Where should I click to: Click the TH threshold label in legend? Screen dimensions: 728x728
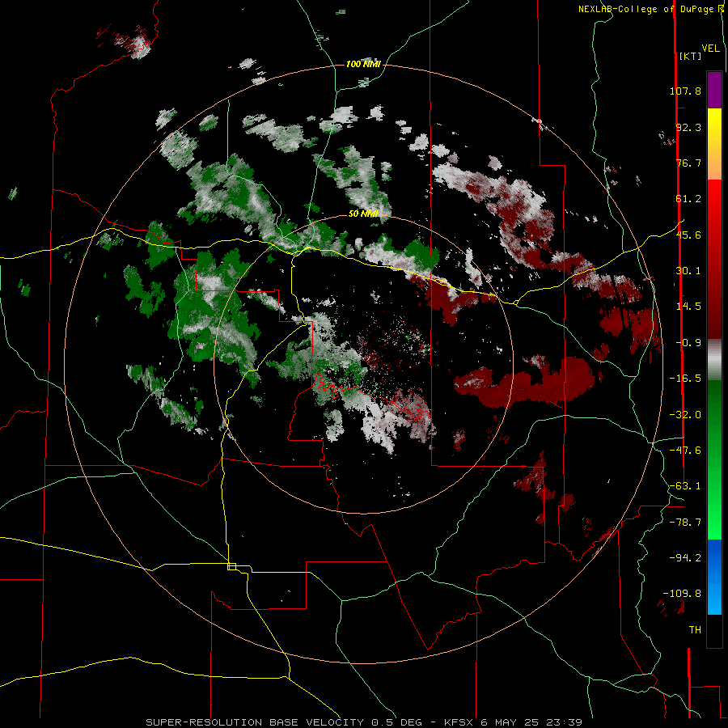click(695, 630)
